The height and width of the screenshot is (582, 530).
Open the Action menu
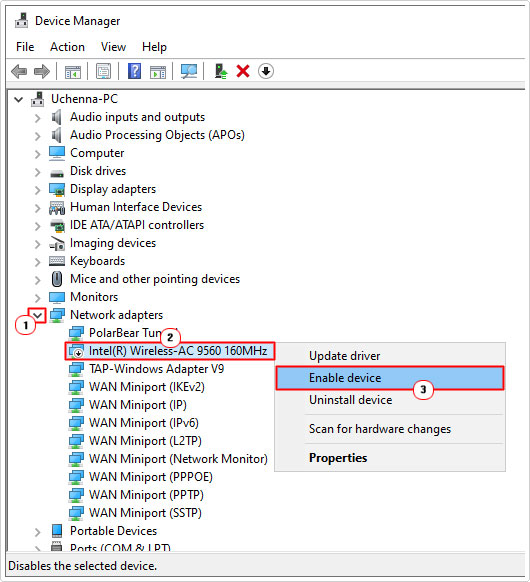click(67, 47)
